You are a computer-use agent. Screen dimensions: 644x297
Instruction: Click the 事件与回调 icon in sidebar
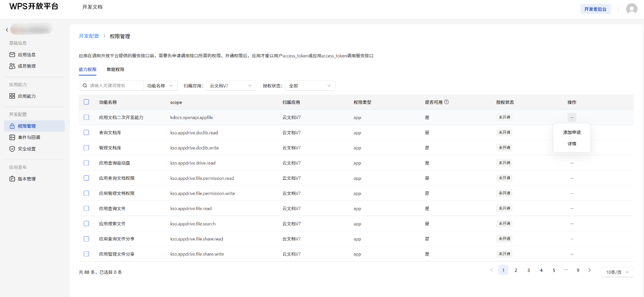(x=12, y=138)
